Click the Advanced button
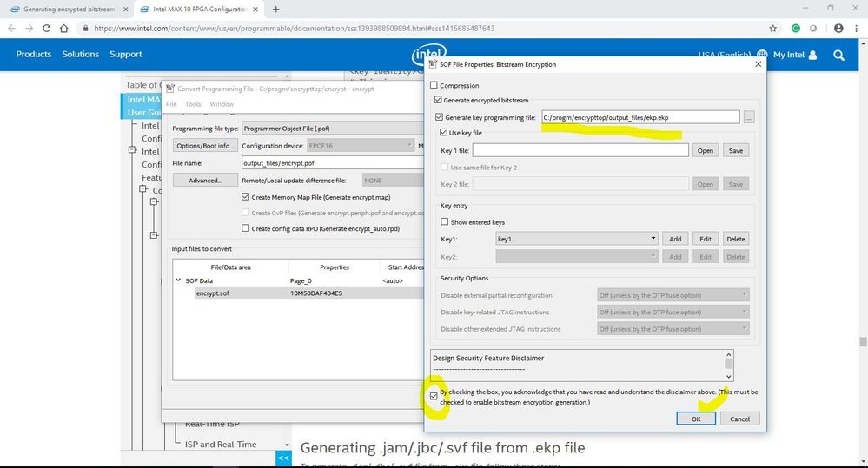This screenshot has height=468, width=868. pos(205,181)
